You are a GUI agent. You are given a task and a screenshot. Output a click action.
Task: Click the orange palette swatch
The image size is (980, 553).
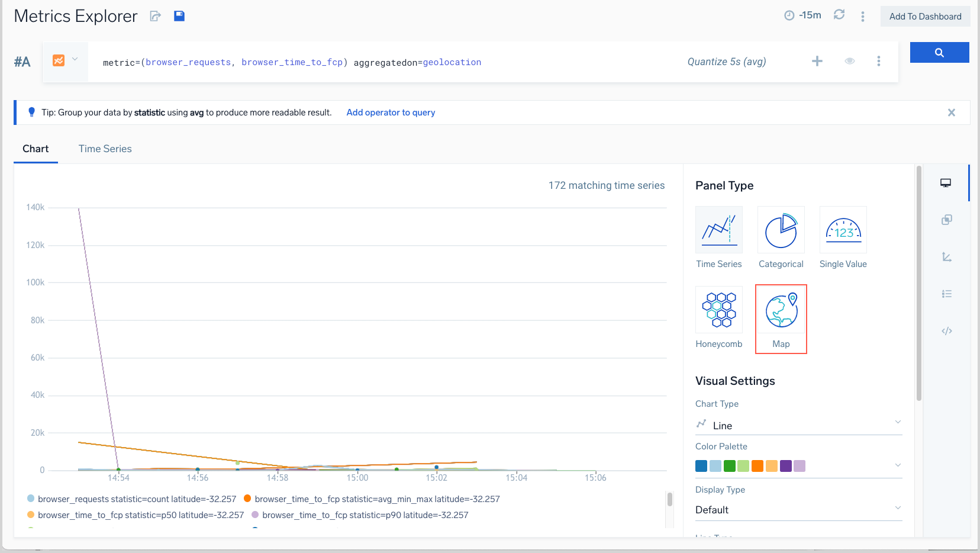(757, 466)
